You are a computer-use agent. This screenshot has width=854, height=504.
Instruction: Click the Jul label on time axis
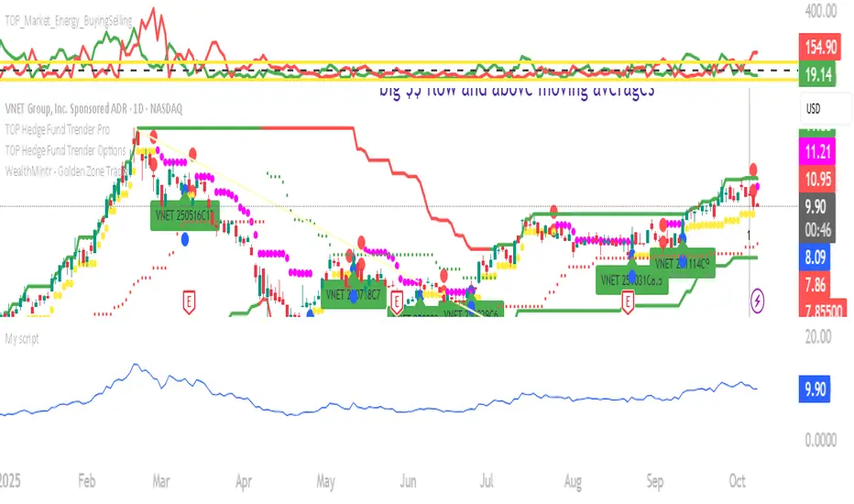tap(487, 480)
